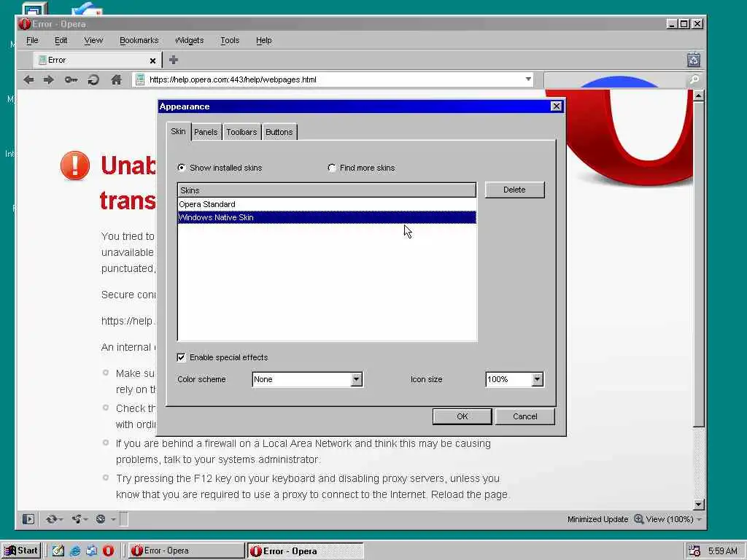Close the Appearance dialog
Image resolution: width=747 pixels, height=560 pixels.
(x=556, y=106)
